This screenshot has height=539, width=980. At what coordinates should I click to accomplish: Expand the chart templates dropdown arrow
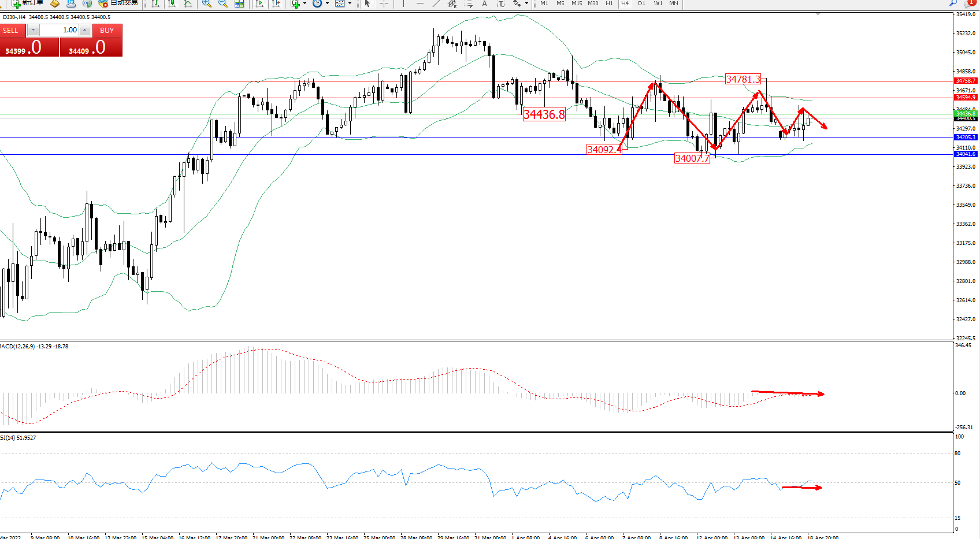point(350,3)
